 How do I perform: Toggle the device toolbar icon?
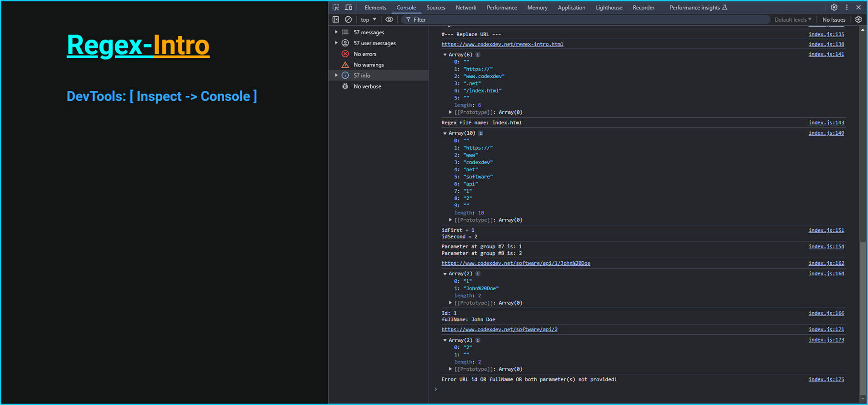[x=349, y=8]
